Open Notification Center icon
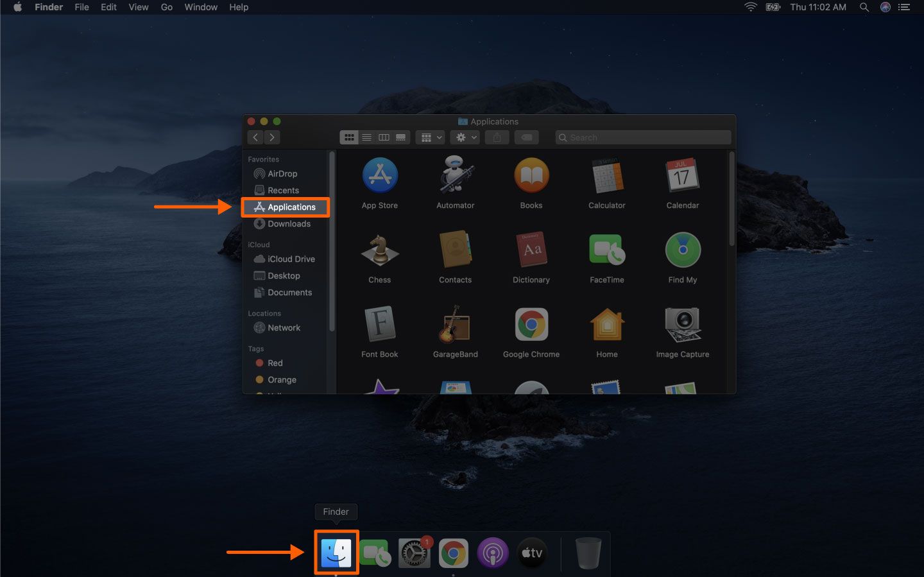The width and height of the screenshot is (924, 577). click(904, 7)
